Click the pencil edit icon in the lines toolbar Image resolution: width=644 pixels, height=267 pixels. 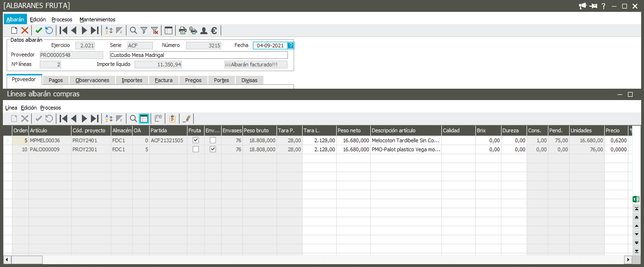pos(187,119)
